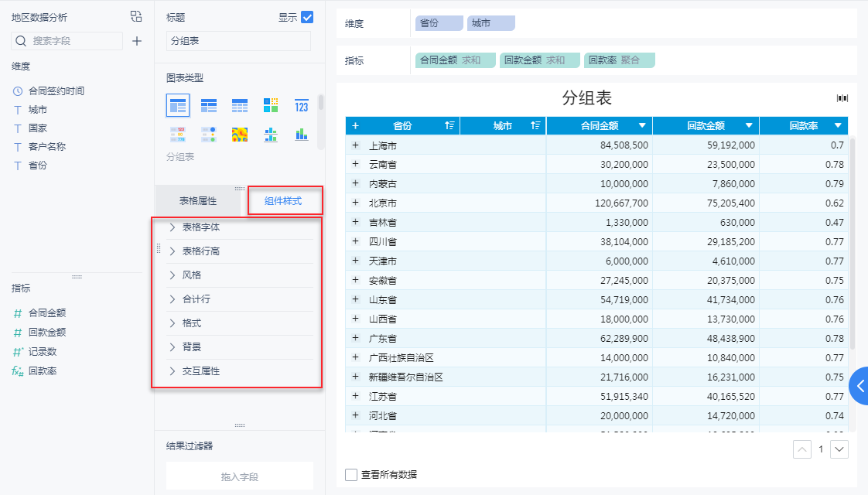Click the layout switch icon beside 地区数据分析

click(136, 16)
